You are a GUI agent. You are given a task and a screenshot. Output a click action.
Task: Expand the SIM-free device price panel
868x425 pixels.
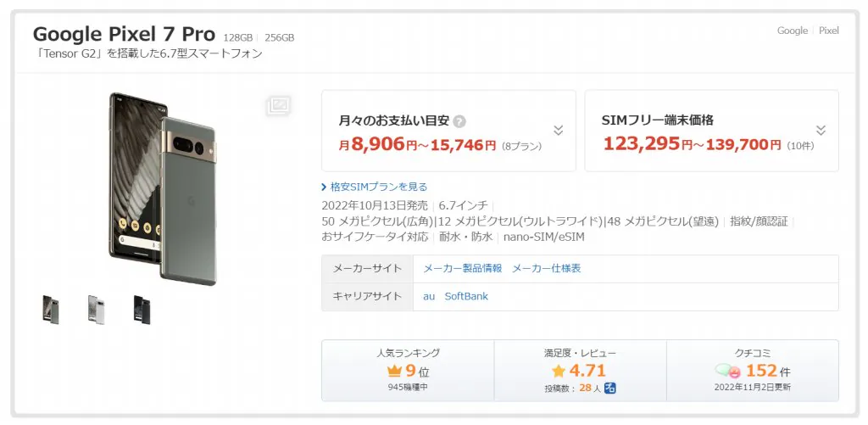tap(821, 130)
